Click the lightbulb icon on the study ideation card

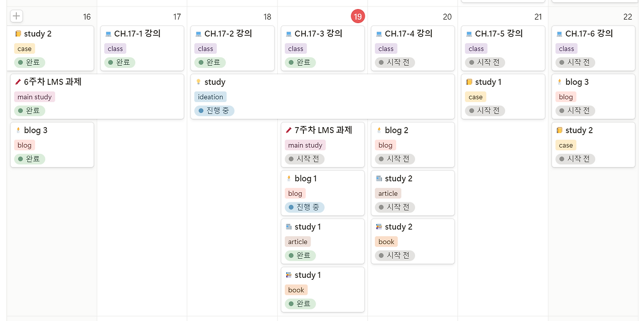point(199,81)
